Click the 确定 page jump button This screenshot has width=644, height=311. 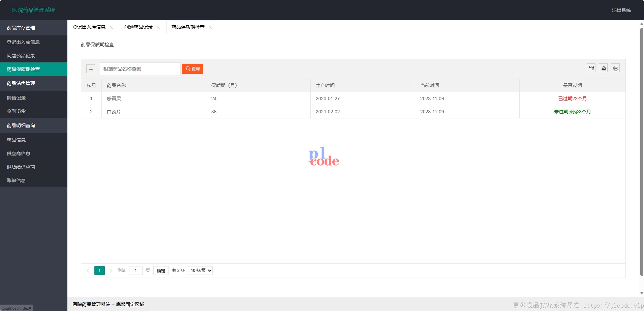pyautogui.click(x=161, y=271)
